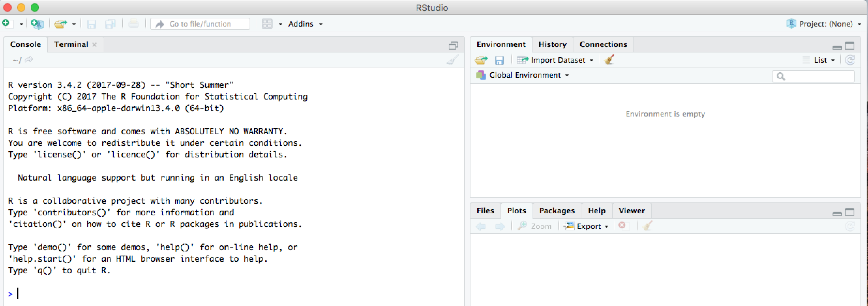Refresh the Environment pane

850,60
